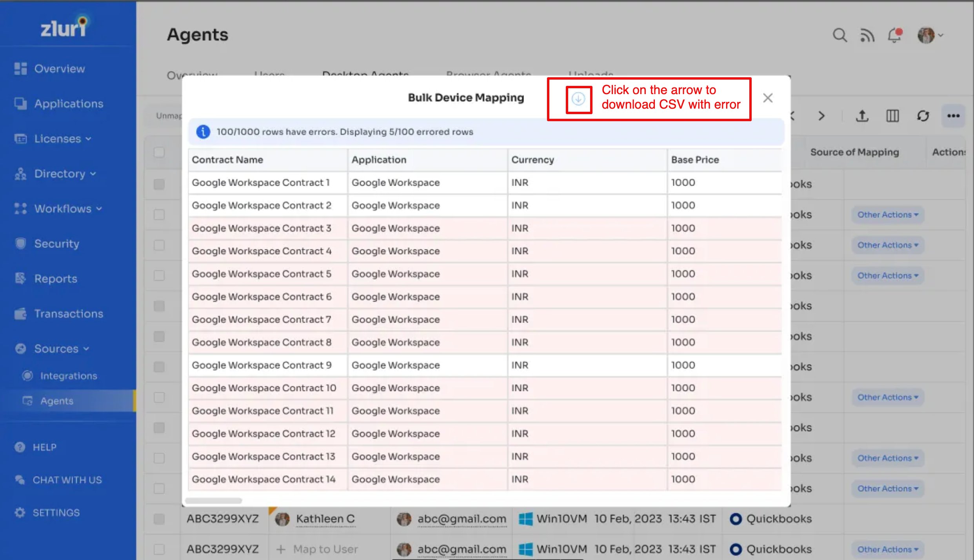The width and height of the screenshot is (974, 560).
Task: Click the export upload icon
Action: tap(862, 116)
